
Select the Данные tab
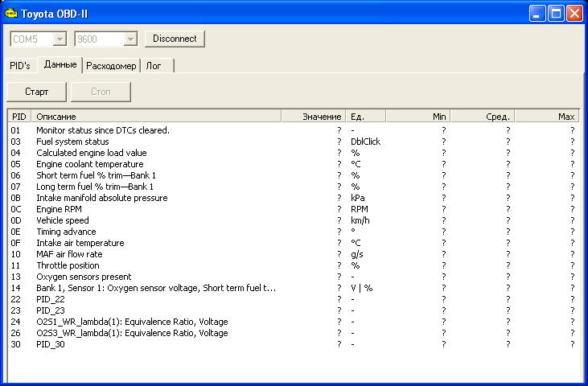60,64
